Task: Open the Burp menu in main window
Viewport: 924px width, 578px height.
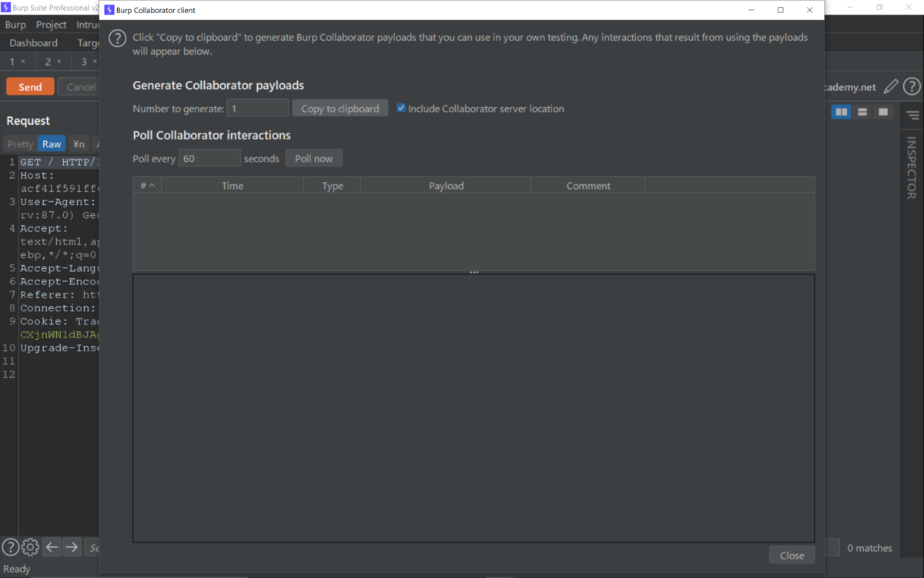Action: click(x=15, y=25)
